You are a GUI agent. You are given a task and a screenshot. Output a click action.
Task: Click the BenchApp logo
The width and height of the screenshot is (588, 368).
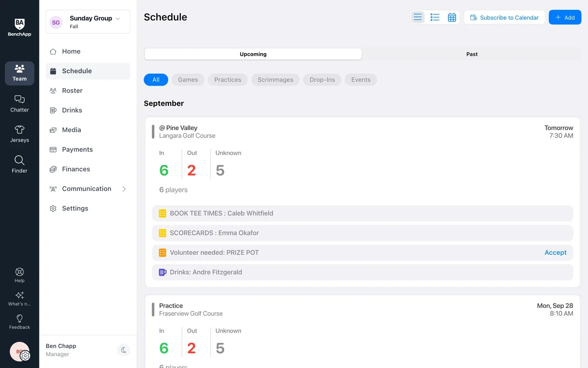[19, 28]
